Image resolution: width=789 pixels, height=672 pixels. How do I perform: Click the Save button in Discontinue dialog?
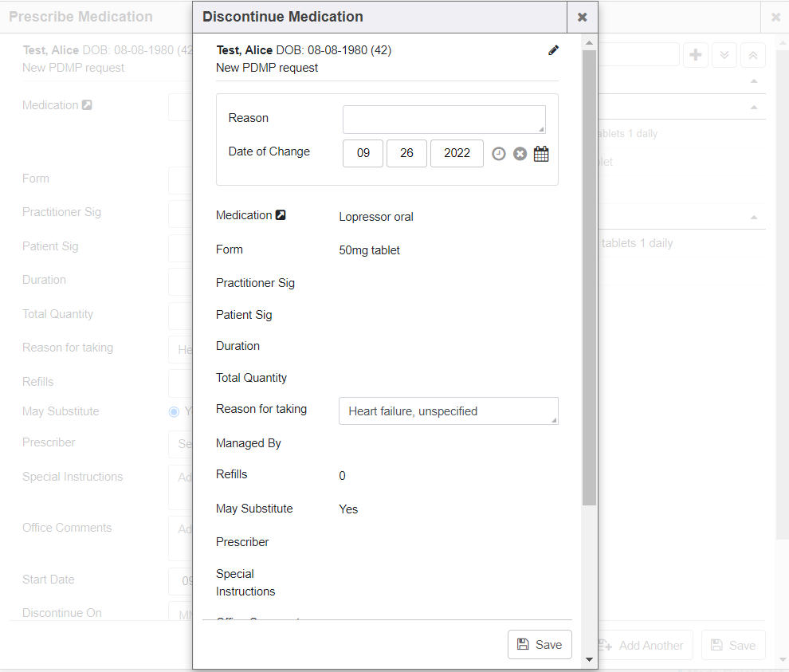point(540,645)
